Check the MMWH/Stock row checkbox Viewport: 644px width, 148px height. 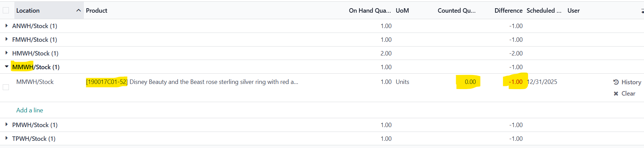[x=6, y=87]
